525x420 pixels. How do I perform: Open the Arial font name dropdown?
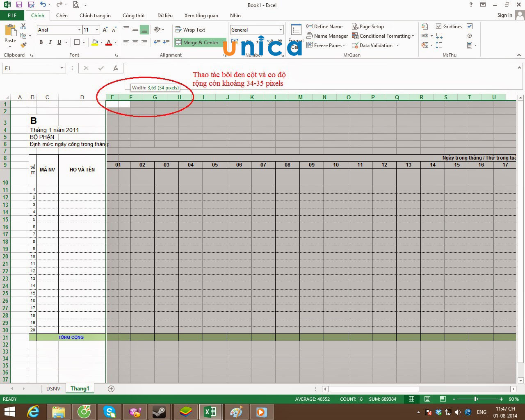click(79, 30)
